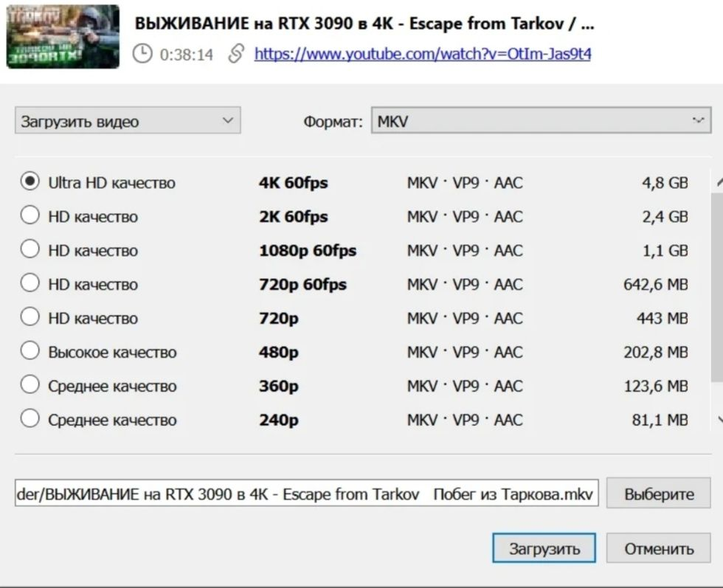The width and height of the screenshot is (723, 588).
Task: Click MKV · VP9 · AAC in 4K row
Action: [x=465, y=183]
